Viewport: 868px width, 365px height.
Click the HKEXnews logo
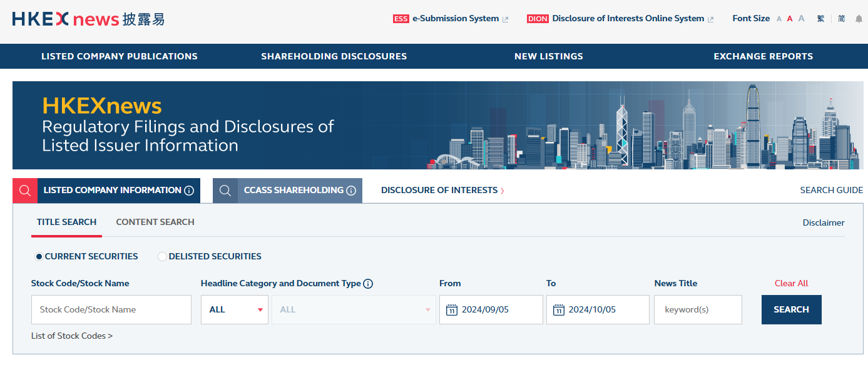point(88,19)
